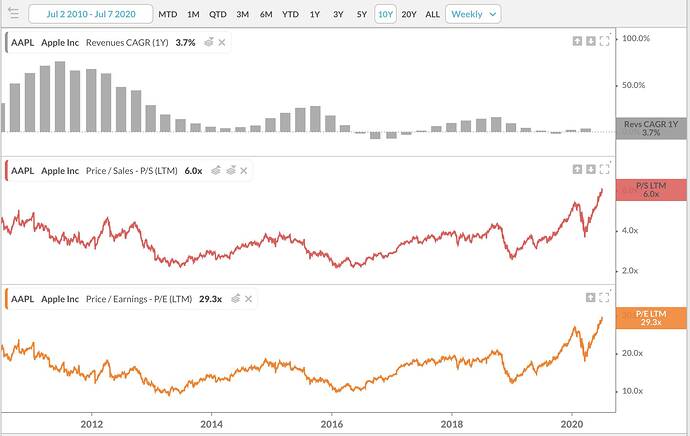Click the 100.0% axis label
The height and width of the screenshot is (436, 690).
(636, 38)
